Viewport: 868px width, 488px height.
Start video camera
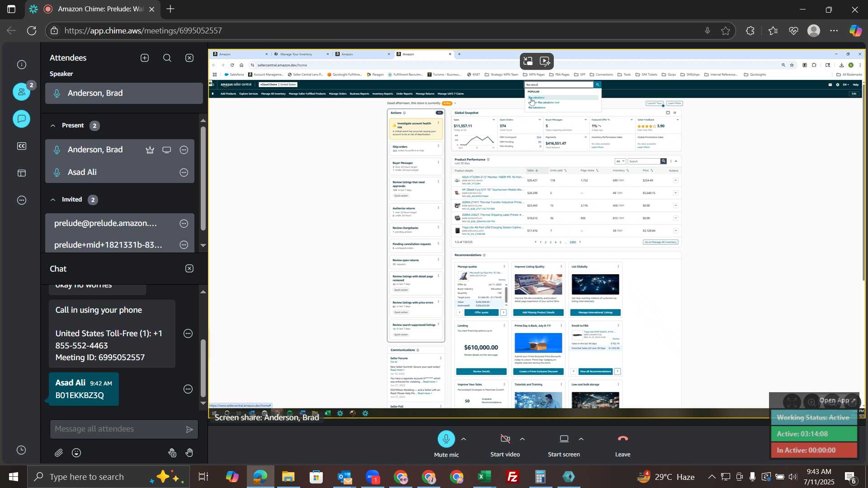pyautogui.click(x=505, y=439)
